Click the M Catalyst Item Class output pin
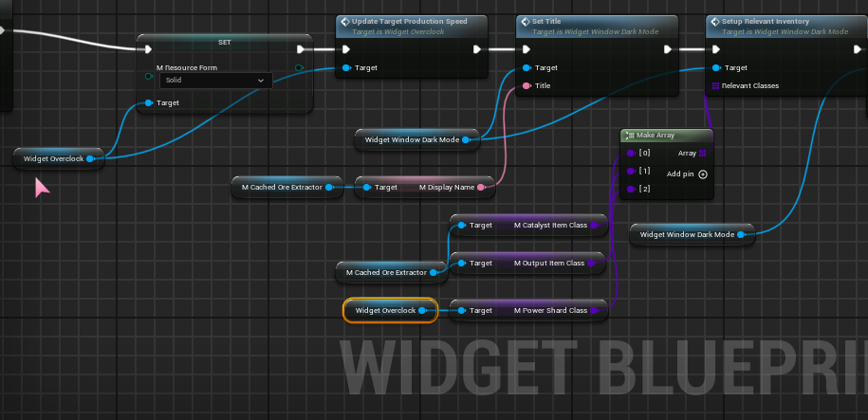 click(x=594, y=226)
